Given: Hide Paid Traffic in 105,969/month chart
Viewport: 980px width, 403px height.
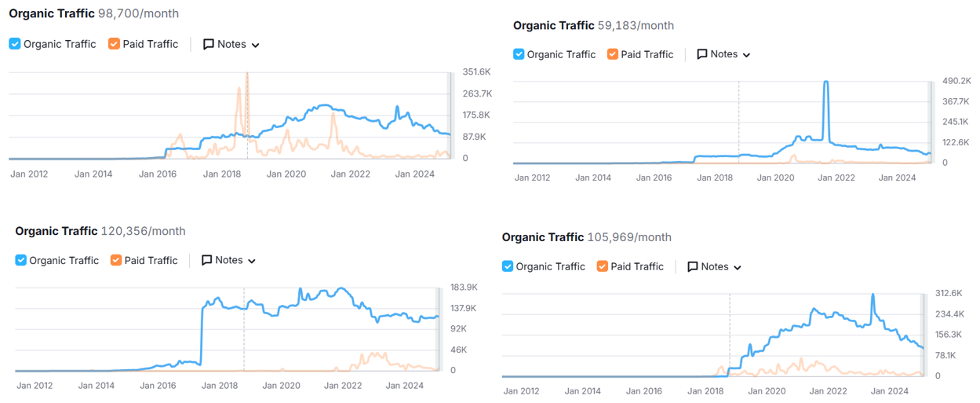Looking at the screenshot, I should [603, 266].
